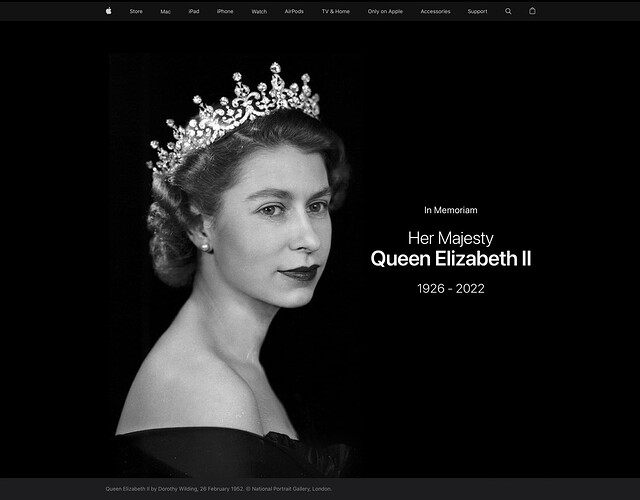Screen dimensions: 640x500
Task: Click the Dorothy Wilding photo credit caption
Action: click(x=219, y=489)
